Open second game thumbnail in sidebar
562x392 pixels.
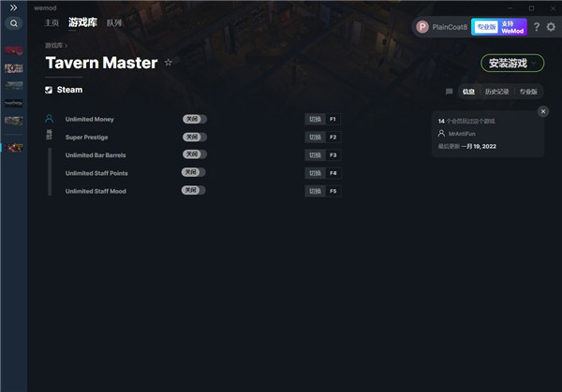tap(14, 68)
